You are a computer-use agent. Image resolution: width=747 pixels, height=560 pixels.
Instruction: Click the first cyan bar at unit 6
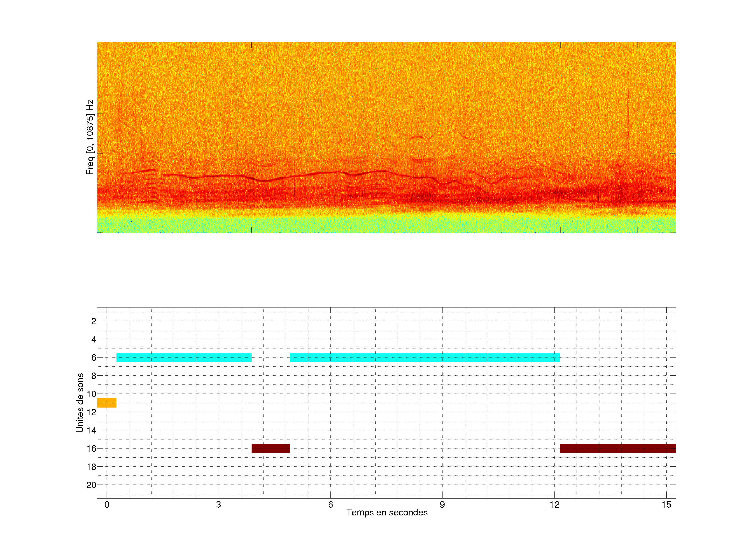coord(184,357)
